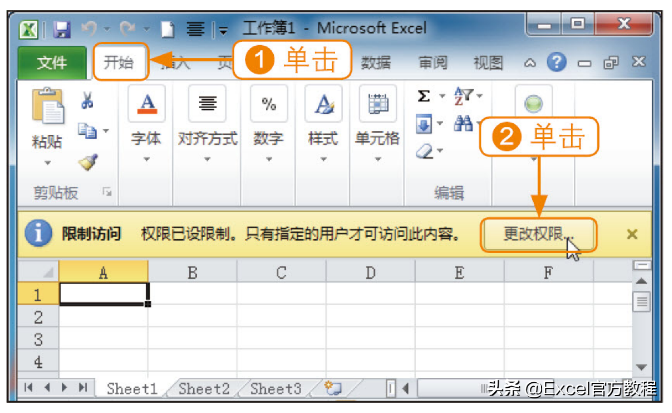The height and width of the screenshot is (413, 672).
Task: Switch to the 数据 tab
Action: click(x=375, y=63)
